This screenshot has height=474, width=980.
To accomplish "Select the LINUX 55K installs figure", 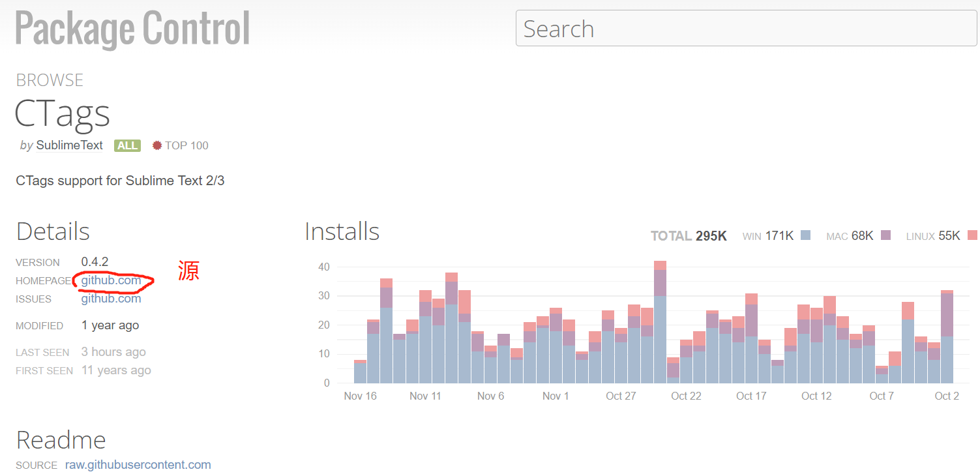I will pyautogui.click(x=933, y=236).
